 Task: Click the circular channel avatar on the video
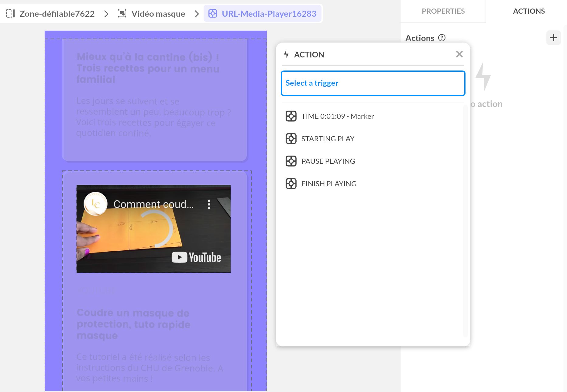click(x=95, y=204)
